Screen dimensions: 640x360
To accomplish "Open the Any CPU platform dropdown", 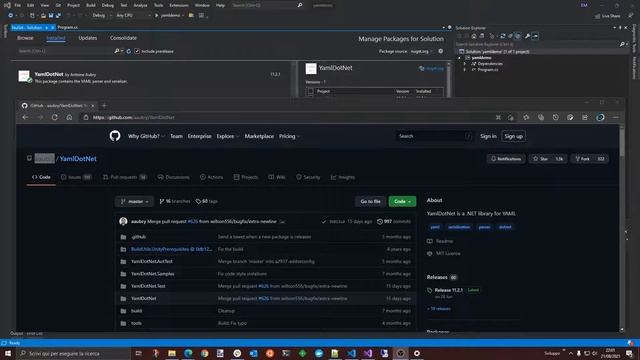I will (133, 16).
